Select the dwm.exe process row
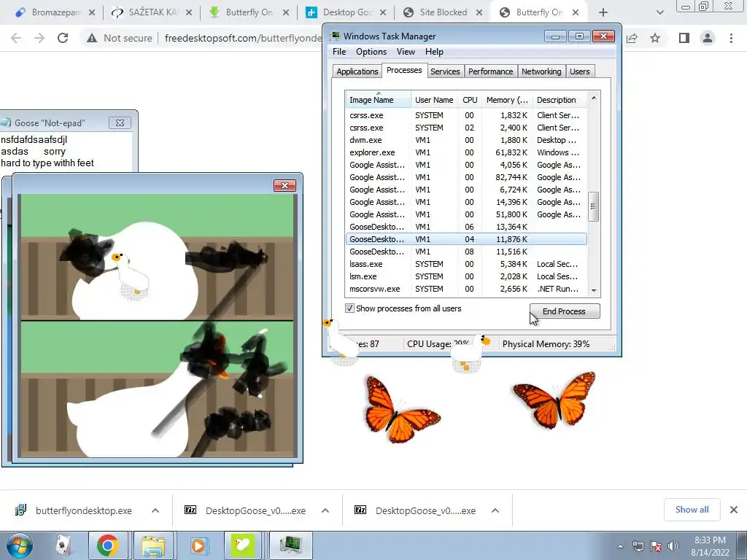 pyautogui.click(x=466, y=140)
